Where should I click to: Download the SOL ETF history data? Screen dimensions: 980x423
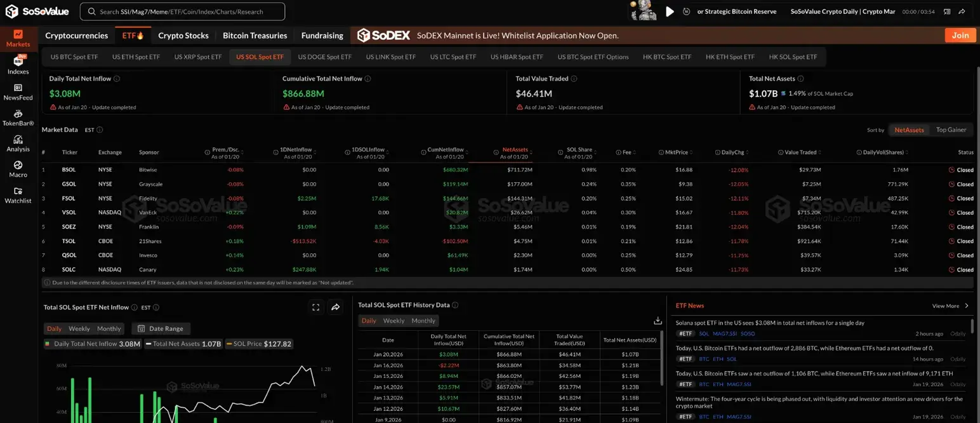[658, 320]
